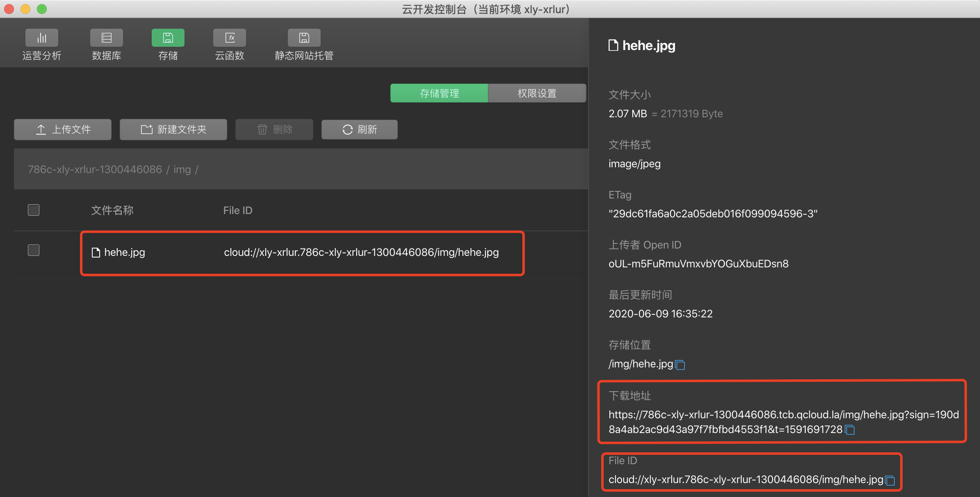Open the 运营分析 analytics icon

pyautogui.click(x=41, y=38)
